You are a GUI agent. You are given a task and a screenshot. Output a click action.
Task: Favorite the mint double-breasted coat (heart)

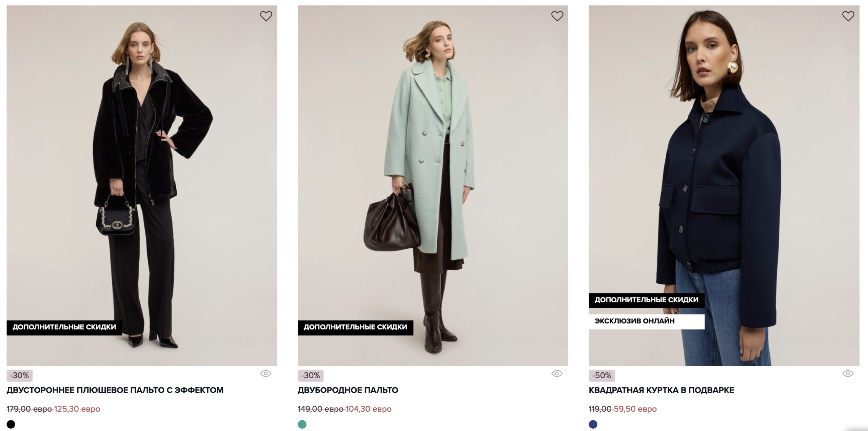[x=557, y=16]
